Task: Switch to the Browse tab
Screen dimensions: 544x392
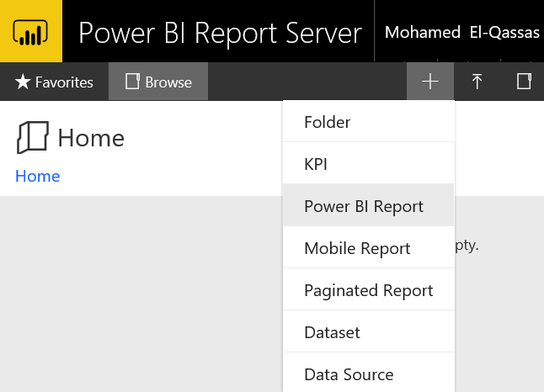Action: (x=158, y=82)
